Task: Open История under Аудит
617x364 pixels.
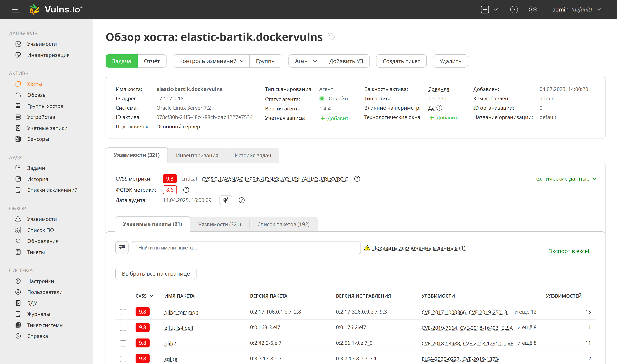Action: (38, 179)
